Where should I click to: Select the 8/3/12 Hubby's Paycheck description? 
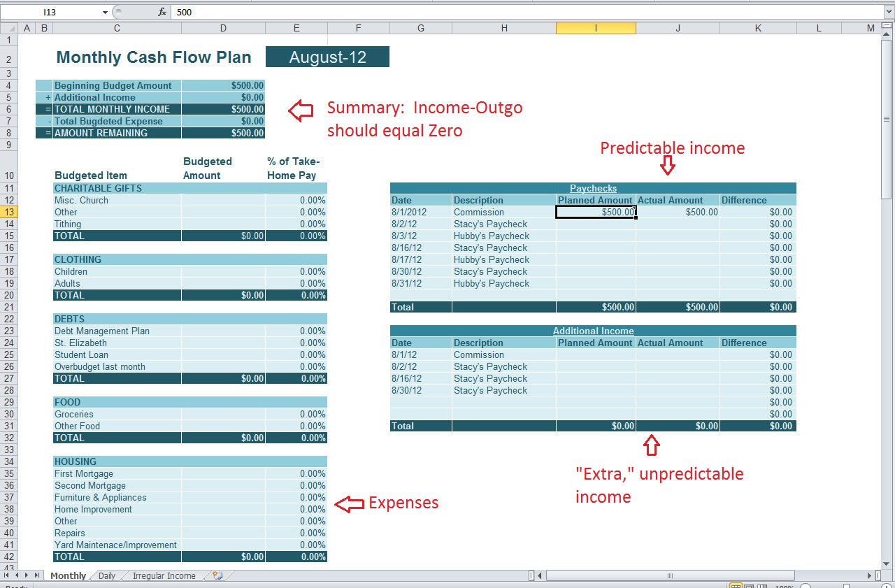(x=504, y=236)
